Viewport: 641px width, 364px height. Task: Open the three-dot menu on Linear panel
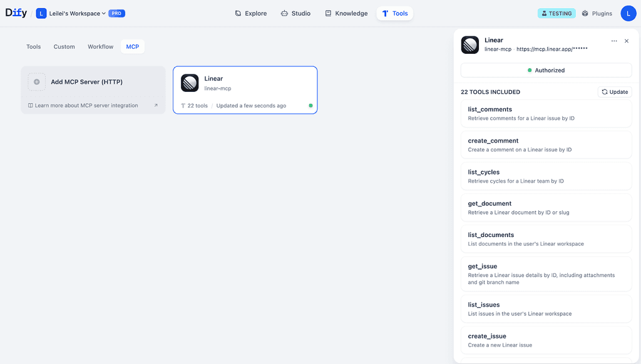coord(613,40)
